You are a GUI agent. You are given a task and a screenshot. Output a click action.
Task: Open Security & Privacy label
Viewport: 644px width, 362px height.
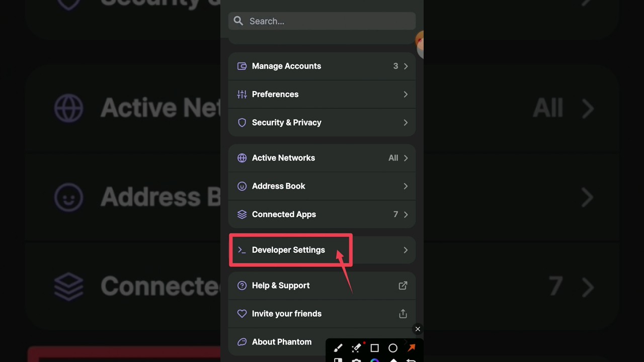click(286, 123)
